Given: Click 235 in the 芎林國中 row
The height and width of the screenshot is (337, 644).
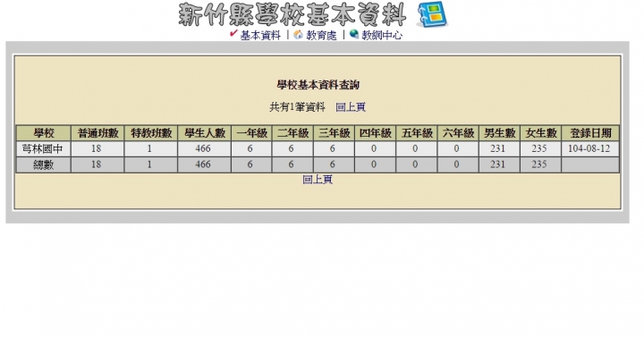Looking at the screenshot, I should pos(539,148).
